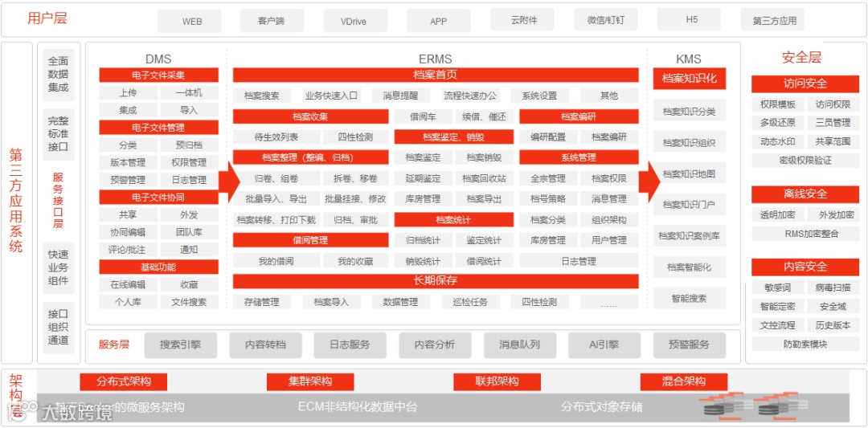Select the 消息提醒 box

pos(401,96)
